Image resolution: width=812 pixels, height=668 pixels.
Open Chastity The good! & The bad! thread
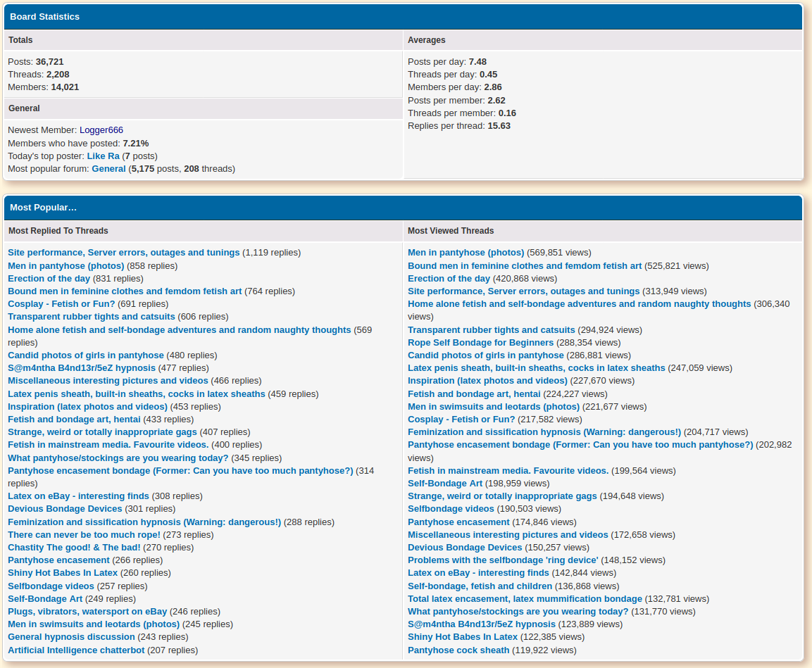click(x=74, y=548)
